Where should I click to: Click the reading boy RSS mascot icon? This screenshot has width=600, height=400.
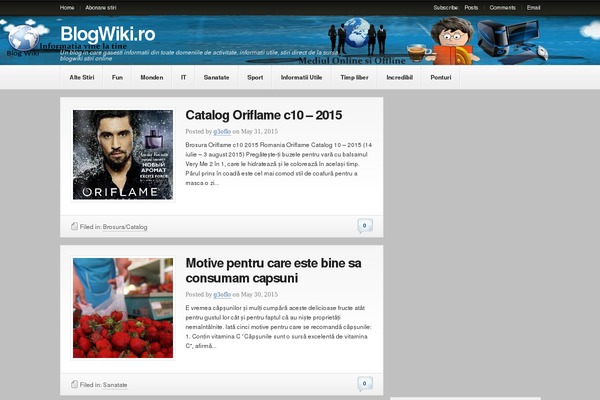pos(452,41)
